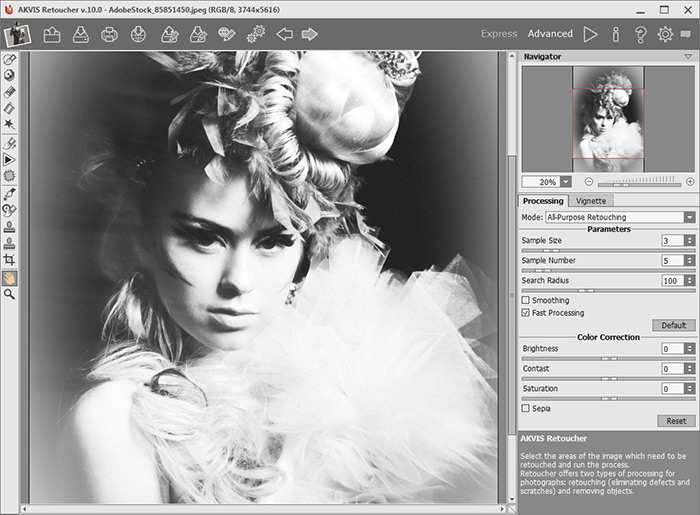Click the Save selection icon
The image size is (700, 515).
pos(198,34)
